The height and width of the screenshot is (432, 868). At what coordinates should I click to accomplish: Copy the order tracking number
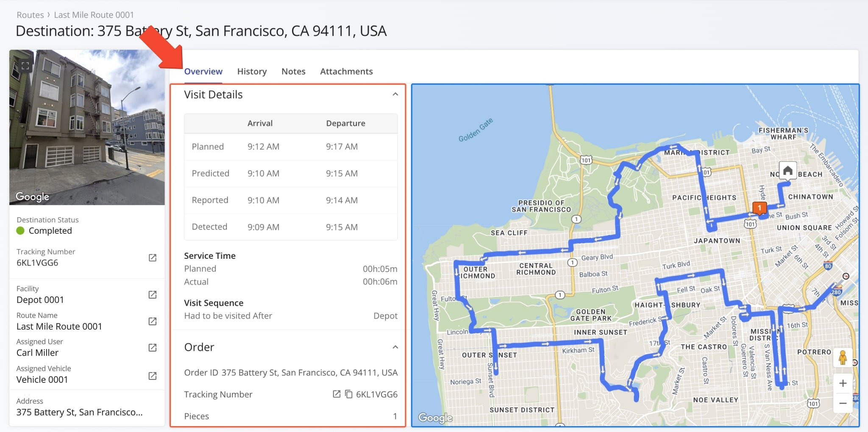point(348,394)
